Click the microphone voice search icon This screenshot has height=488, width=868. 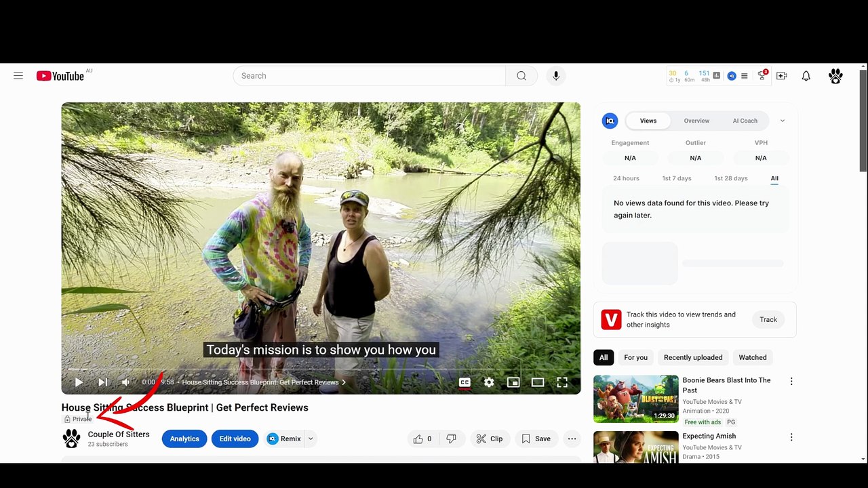tap(556, 76)
